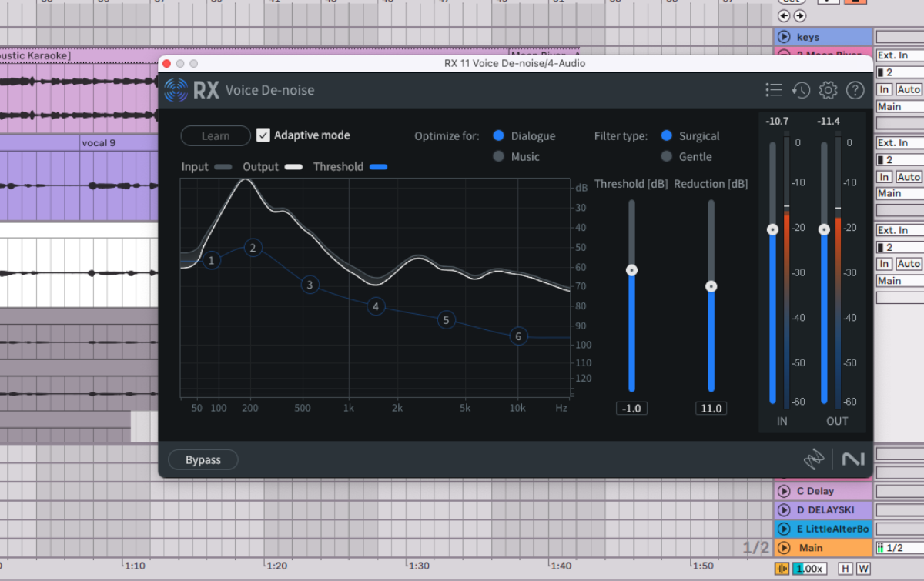This screenshot has height=581, width=924.
Task: Select threshold curve node 6
Action: pos(519,336)
